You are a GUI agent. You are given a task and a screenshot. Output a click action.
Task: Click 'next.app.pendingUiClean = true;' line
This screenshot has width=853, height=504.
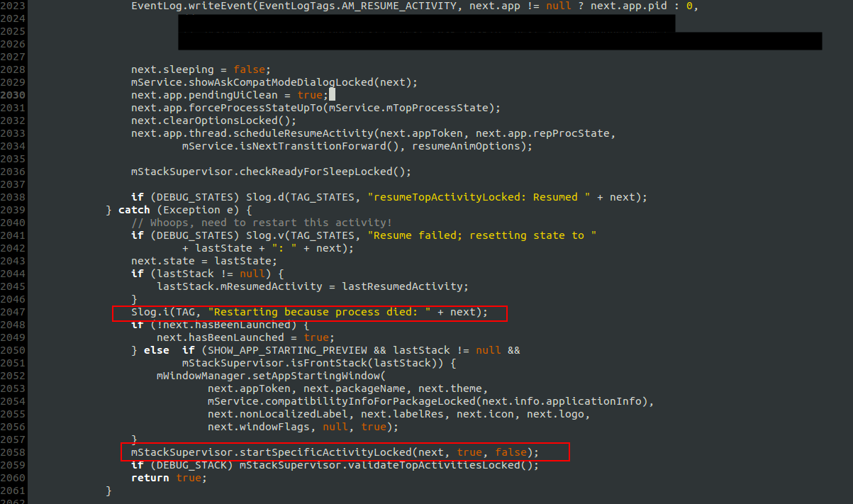230,95
